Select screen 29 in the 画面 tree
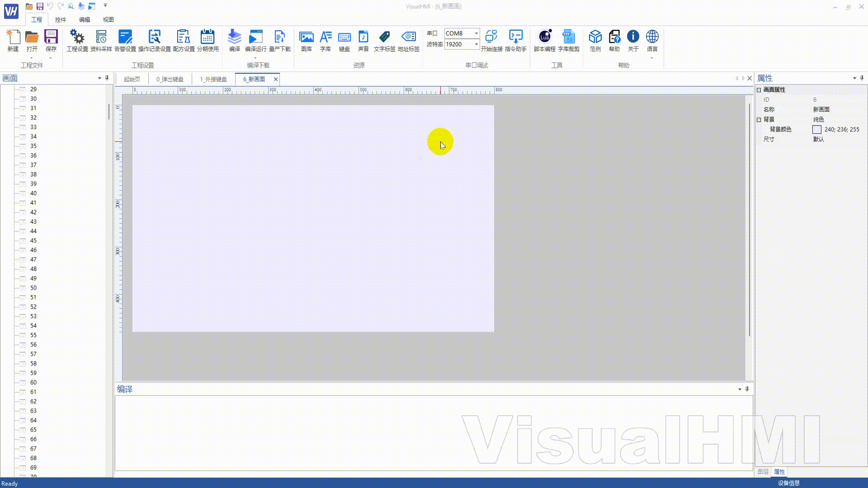The width and height of the screenshot is (868, 488). tap(33, 89)
